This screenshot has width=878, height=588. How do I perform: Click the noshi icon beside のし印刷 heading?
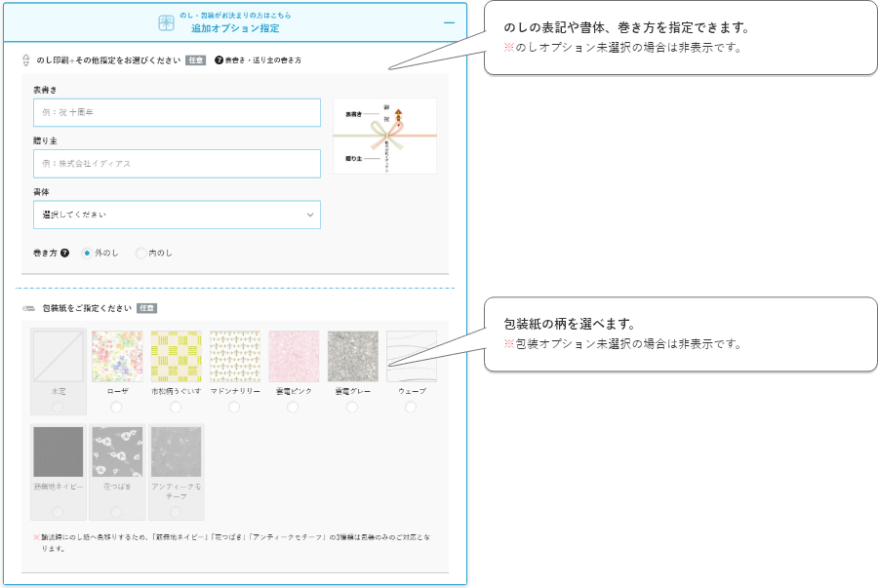point(26,60)
